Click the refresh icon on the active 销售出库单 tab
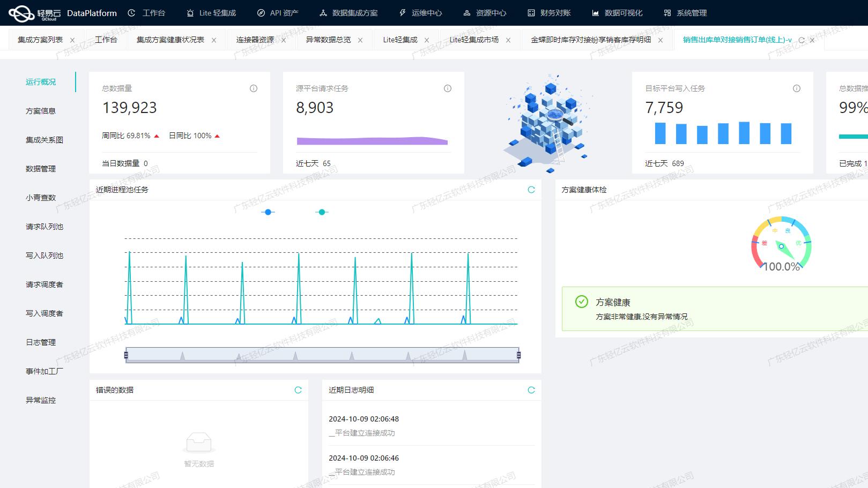This screenshot has width=868, height=488. click(802, 40)
